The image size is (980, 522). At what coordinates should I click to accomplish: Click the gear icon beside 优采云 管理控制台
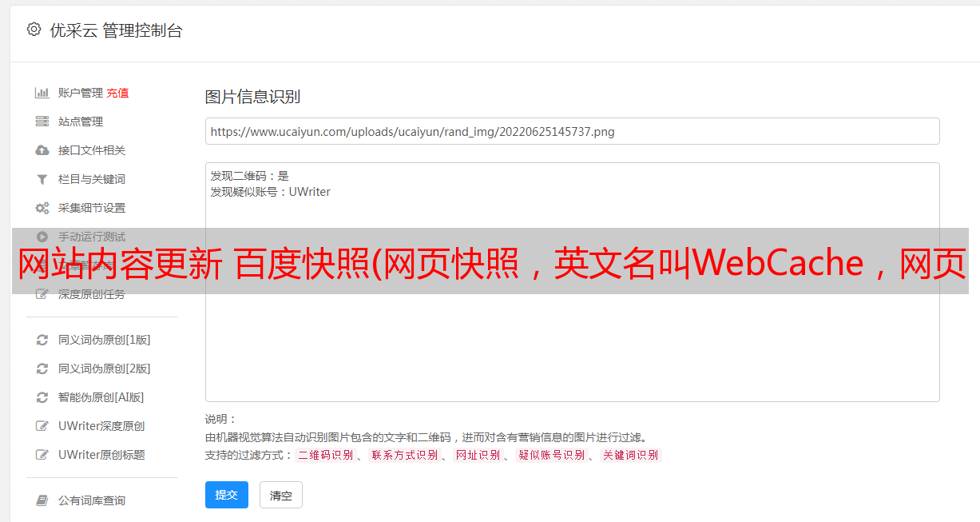coord(34,30)
